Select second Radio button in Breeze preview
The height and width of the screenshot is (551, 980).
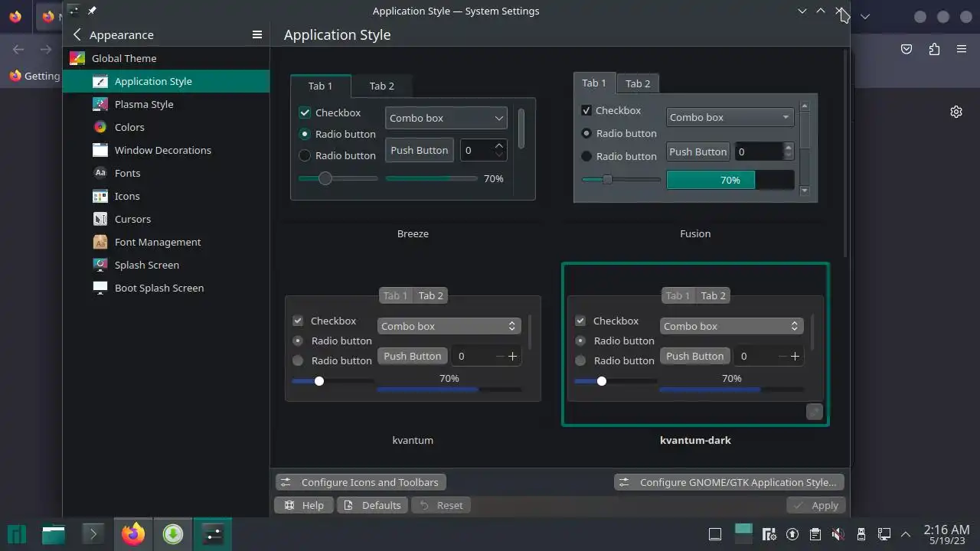pos(305,155)
